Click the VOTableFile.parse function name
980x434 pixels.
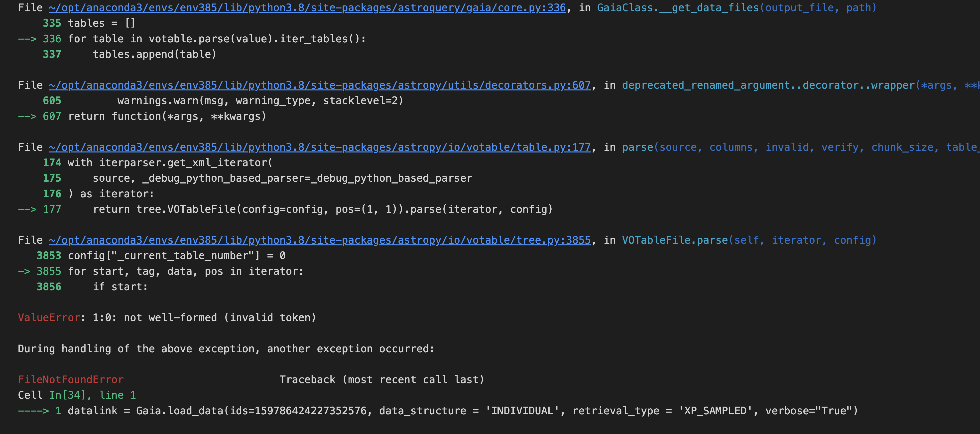pos(675,240)
